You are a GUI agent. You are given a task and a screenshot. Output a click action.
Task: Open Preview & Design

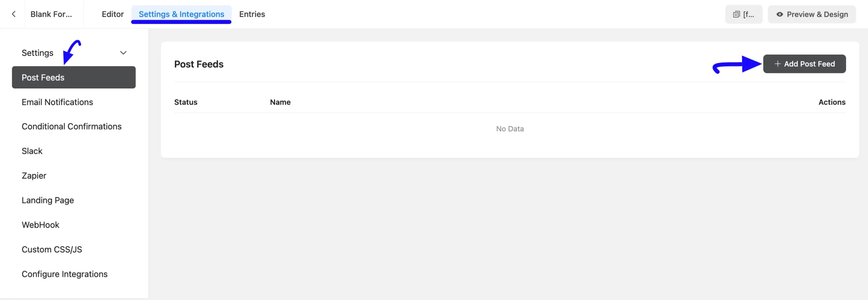point(812,14)
